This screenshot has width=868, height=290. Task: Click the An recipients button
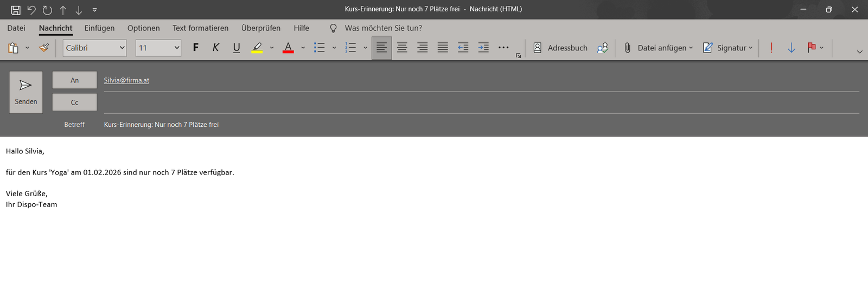[x=74, y=80]
